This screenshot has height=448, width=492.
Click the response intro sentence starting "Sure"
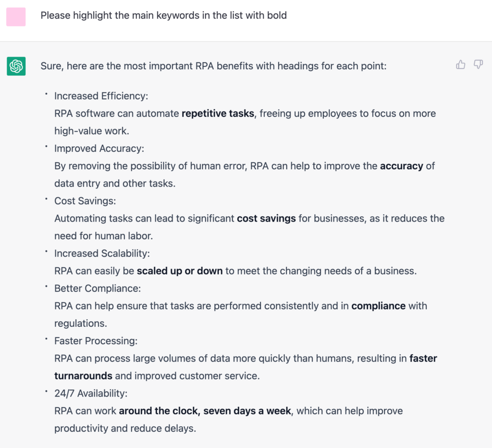coord(213,65)
